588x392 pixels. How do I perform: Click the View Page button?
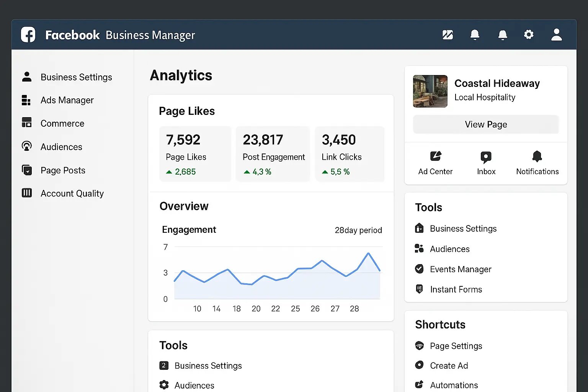[x=486, y=124]
